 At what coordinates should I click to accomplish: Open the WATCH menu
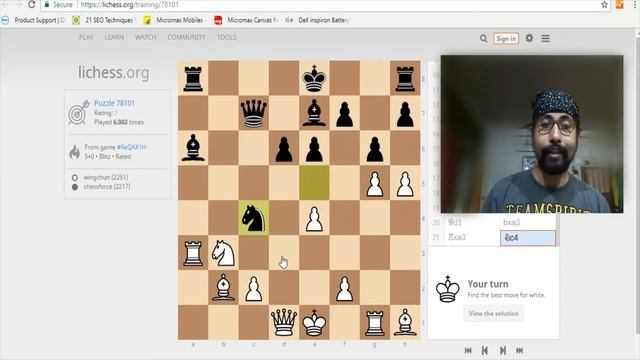(x=145, y=37)
